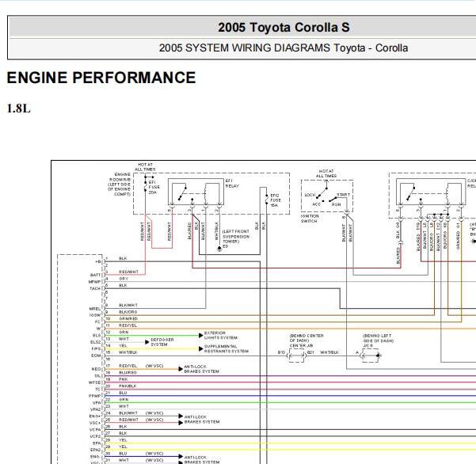The height and width of the screenshot is (464, 476).
Task: Click 'WHT/BLK' label between CENTER J/B and J/C B
Action: coord(329,352)
